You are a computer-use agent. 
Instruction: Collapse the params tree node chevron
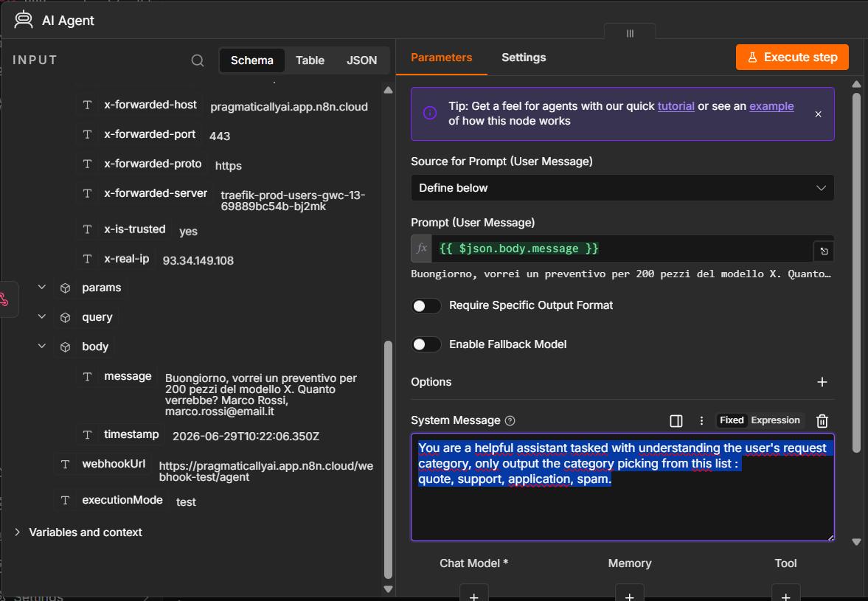tap(41, 287)
